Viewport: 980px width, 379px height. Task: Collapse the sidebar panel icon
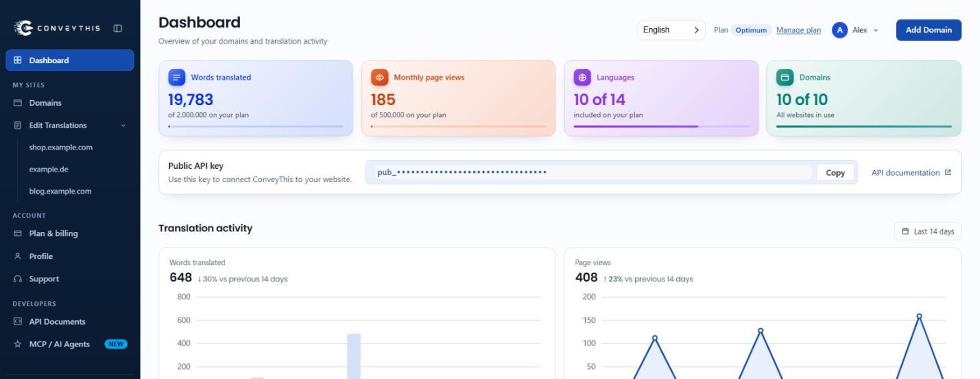pyautogui.click(x=117, y=28)
